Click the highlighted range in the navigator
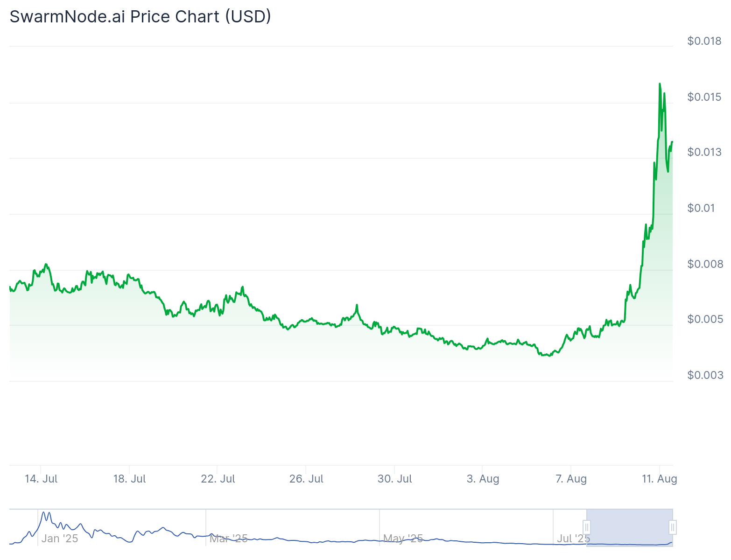 629,528
